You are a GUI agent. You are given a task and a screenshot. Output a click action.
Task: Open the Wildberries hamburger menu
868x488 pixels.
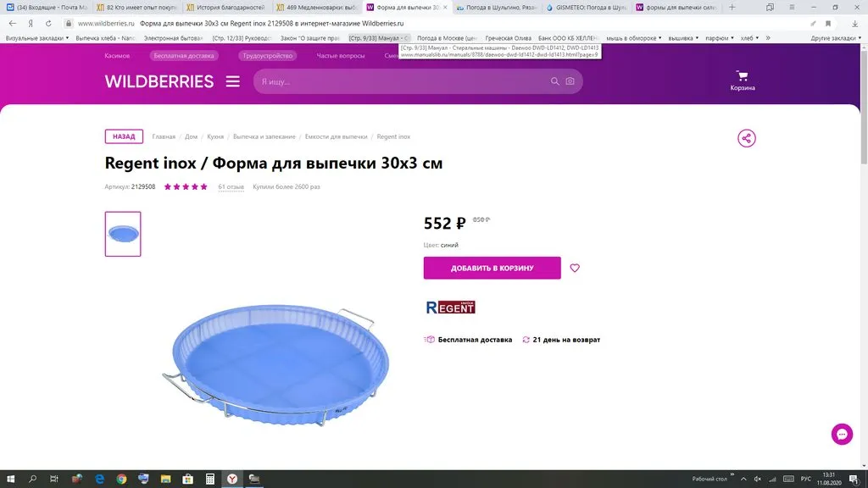coord(232,81)
